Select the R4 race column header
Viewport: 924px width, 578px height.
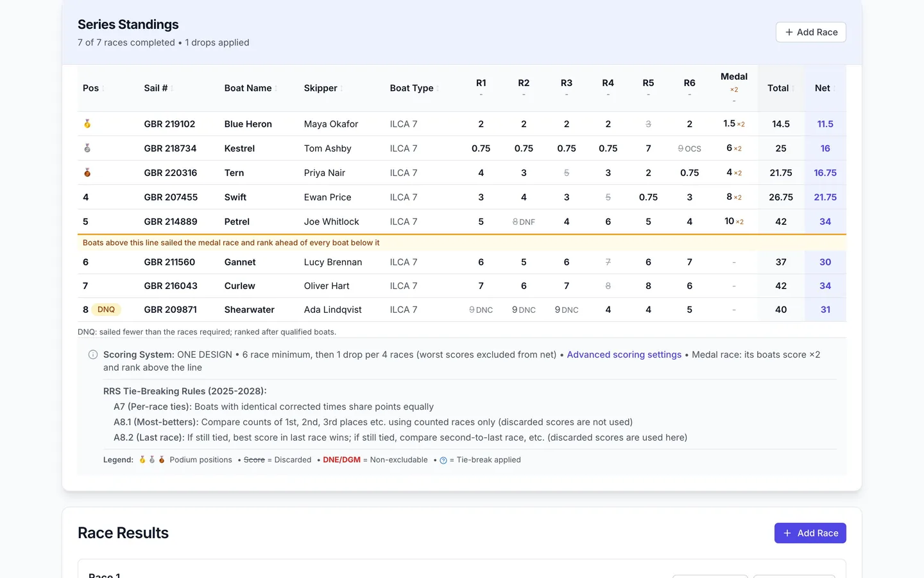[608, 87]
